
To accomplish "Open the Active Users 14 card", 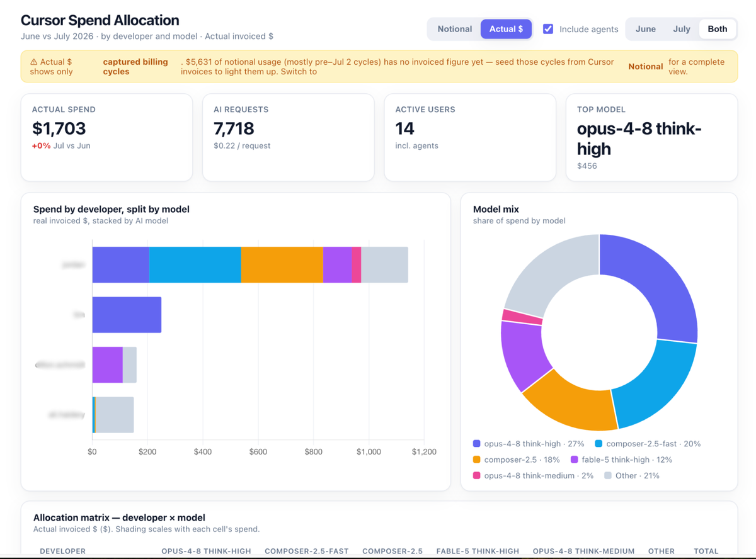I will [x=470, y=137].
